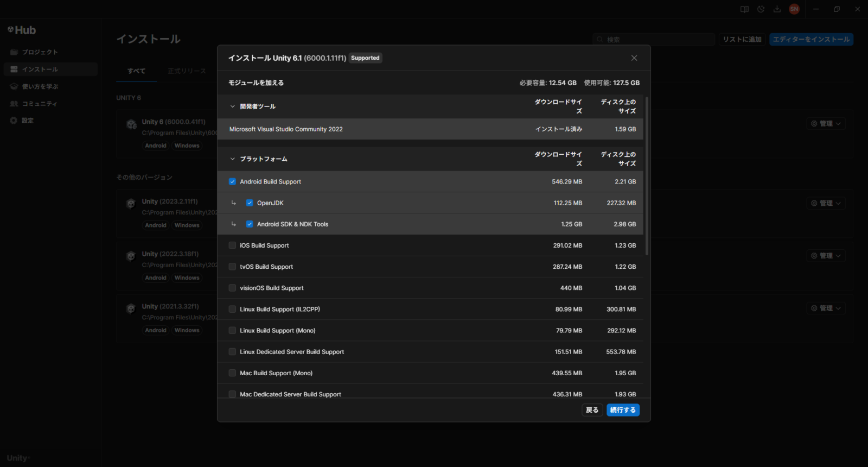Viewport: 868px width, 467px height.
Task: Click the リストに追加 button
Action: click(x=742, y=40)
